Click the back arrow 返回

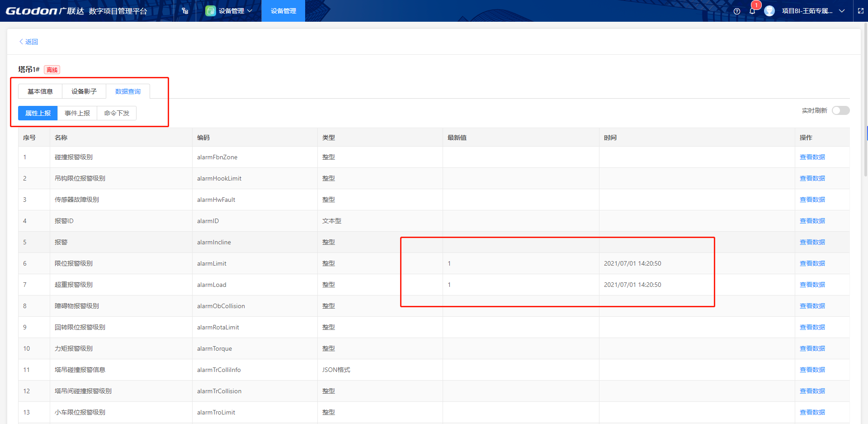[x=28, y=42]
